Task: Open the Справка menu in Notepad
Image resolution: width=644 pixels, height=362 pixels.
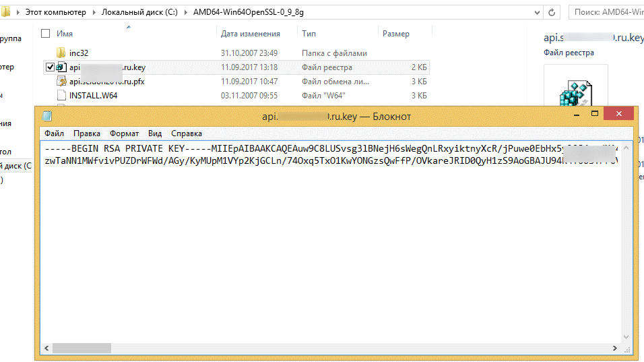Action: pos(187,133)
